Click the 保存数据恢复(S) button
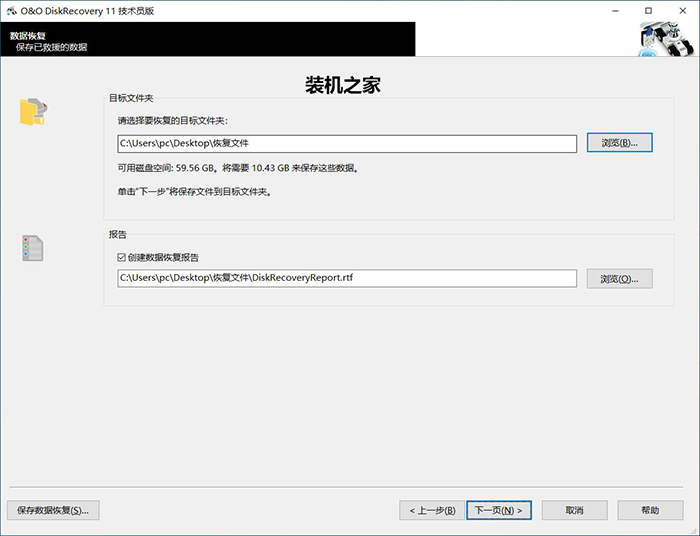Screen dimensions: 700x536 pyautogui.click(x=53, y=510)
